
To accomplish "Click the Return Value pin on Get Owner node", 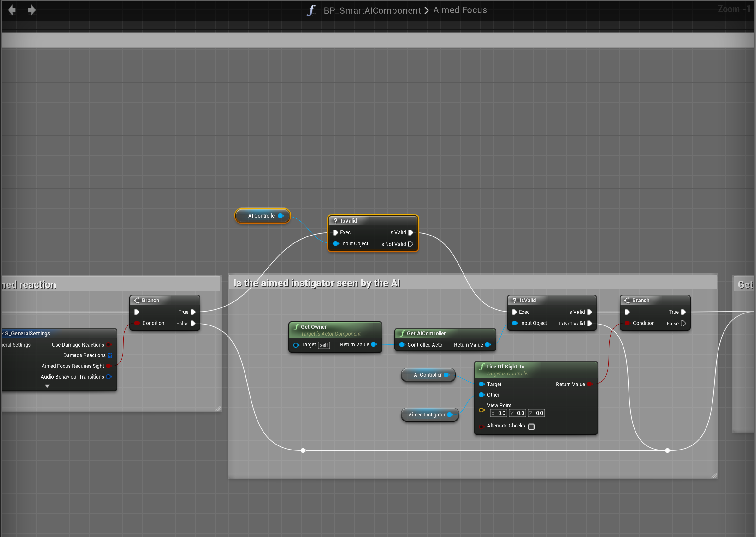I will click(374, 344).
